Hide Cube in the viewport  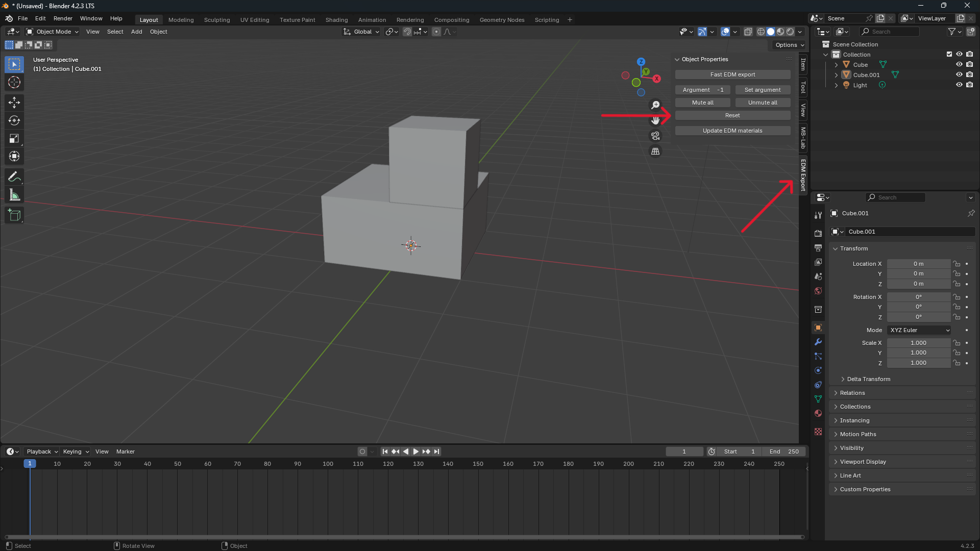(x=959, y=65)
